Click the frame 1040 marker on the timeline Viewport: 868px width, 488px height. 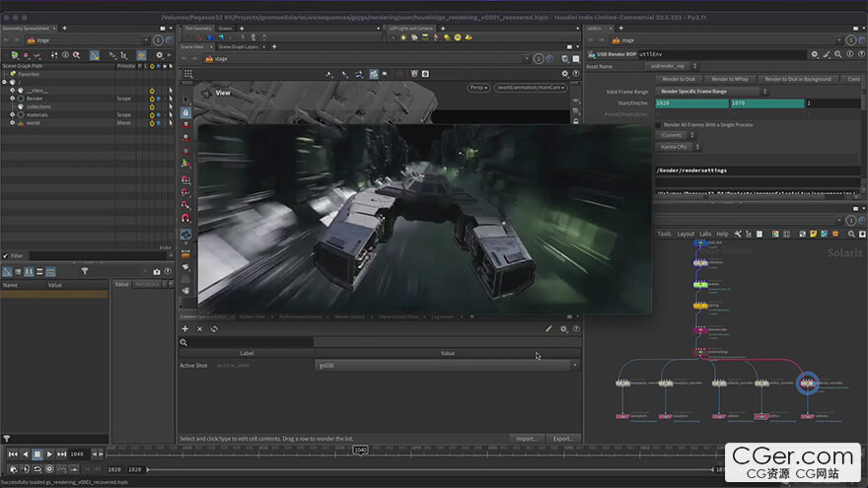(x=361, y=451)
